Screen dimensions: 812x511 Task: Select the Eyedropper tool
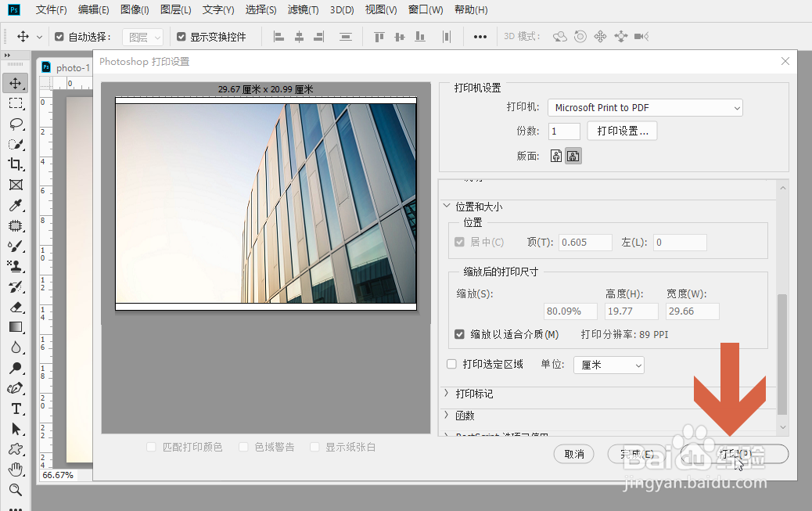pyautogui.click(x=16, y=205)
